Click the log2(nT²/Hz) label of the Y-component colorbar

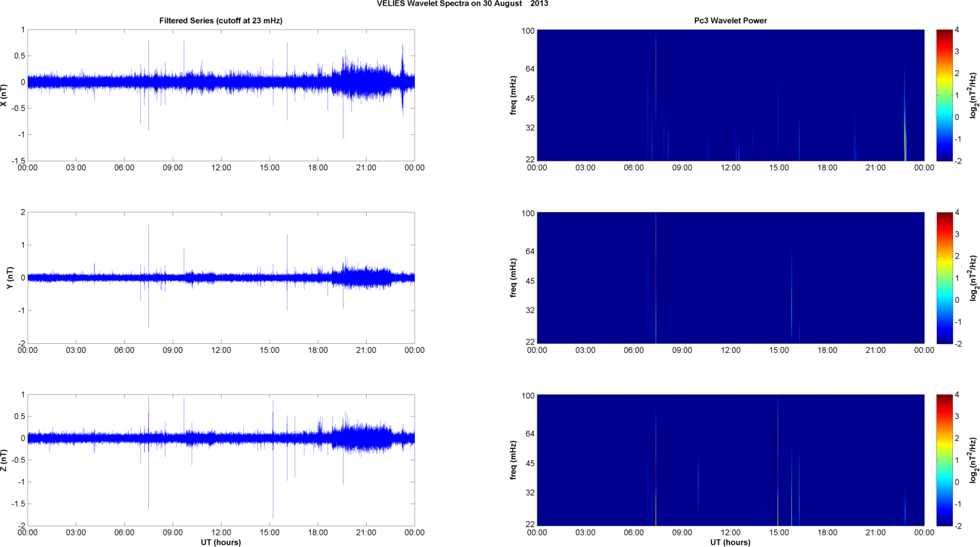tap(974, 278)
